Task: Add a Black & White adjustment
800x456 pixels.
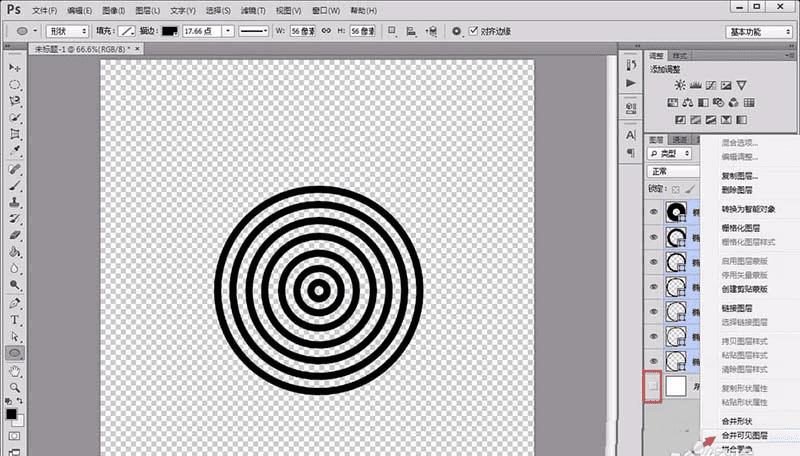Action: [703, 103]
